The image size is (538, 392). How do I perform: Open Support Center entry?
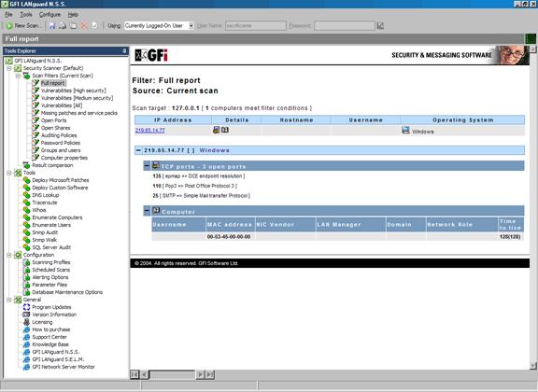coord(50,337)
